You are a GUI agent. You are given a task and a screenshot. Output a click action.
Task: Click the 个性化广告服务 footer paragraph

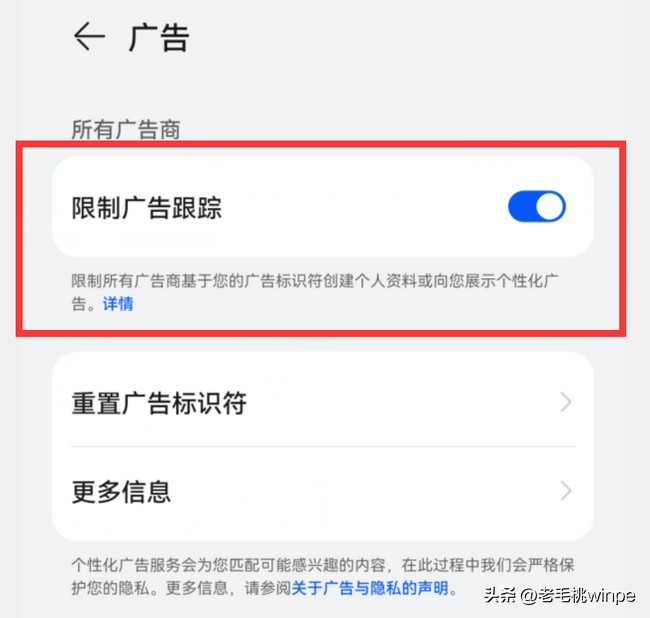pos(323,576)
